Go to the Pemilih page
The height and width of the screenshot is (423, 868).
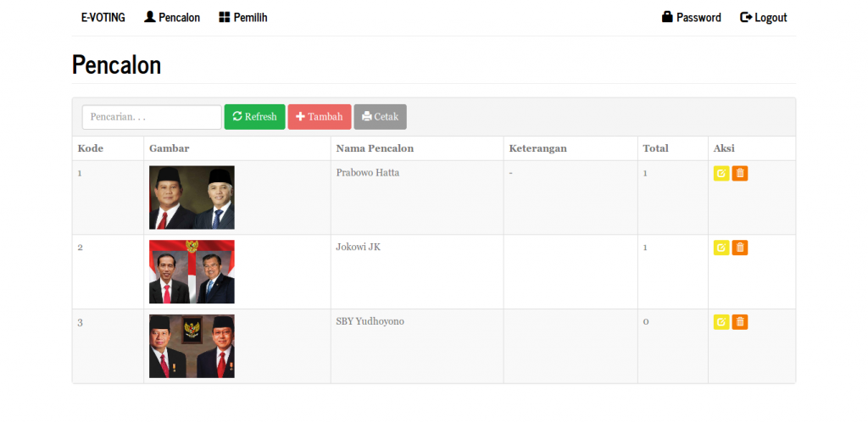(x=243, y=17)
